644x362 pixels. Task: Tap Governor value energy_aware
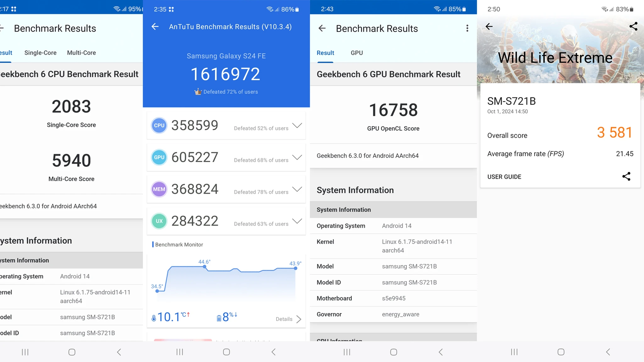pyautogui.click(x=401, y=315)
